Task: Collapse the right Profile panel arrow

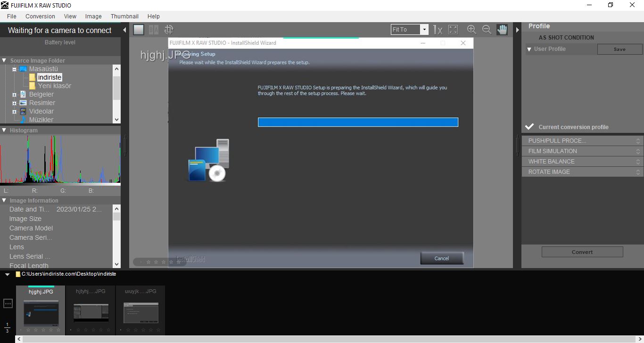Action: coord(517,30)
